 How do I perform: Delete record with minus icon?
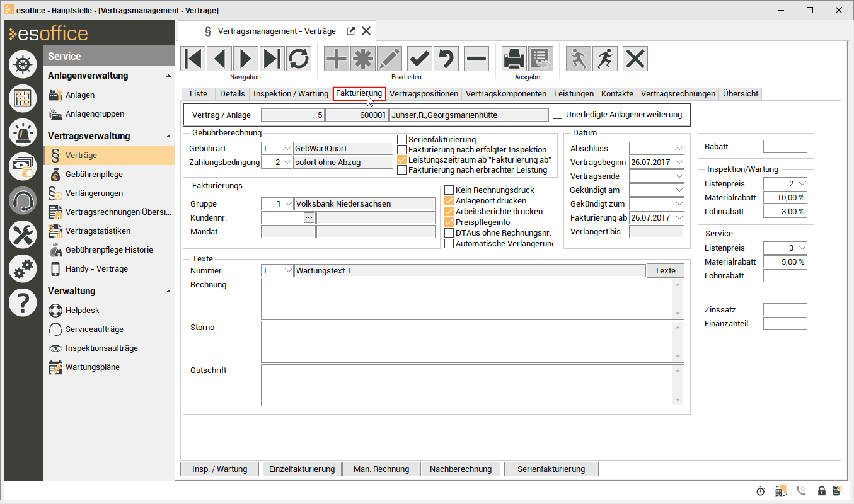476,59
